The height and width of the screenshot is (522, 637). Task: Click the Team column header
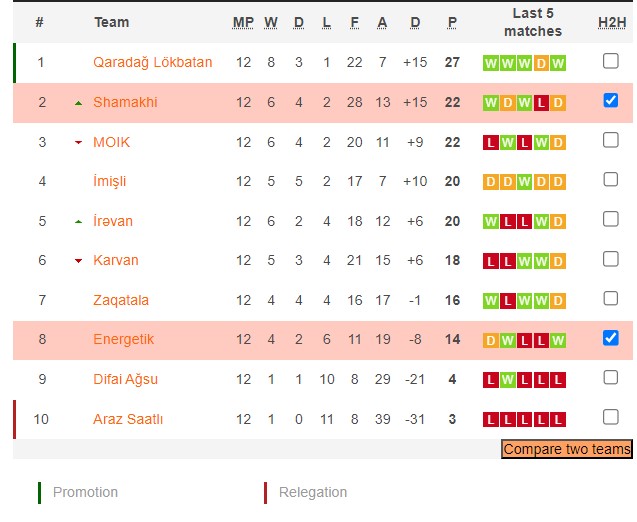point(111,22)
